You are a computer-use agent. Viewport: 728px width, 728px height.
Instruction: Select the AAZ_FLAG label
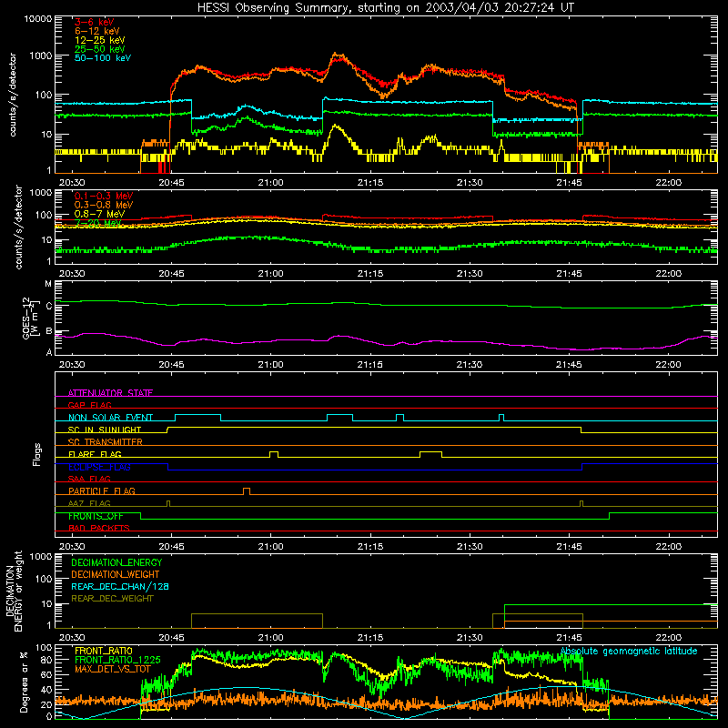(89, 503)
